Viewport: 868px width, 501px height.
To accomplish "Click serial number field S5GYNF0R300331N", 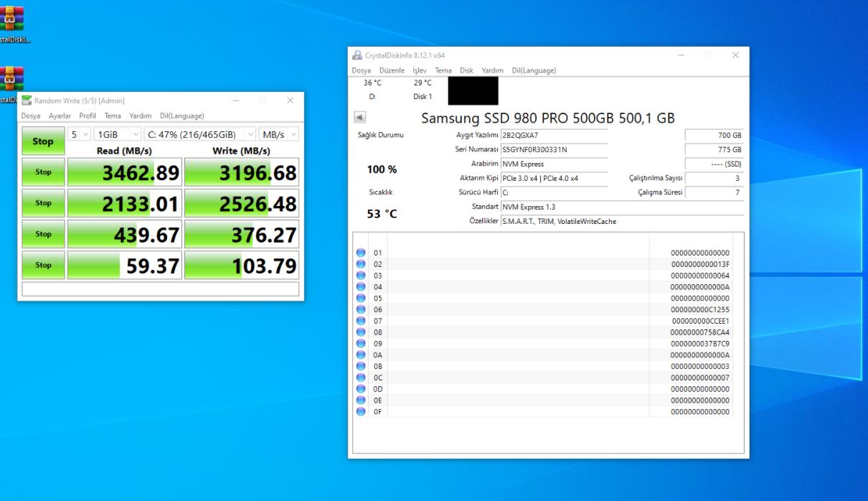I will pyautogui.click(x=554, y=149).
